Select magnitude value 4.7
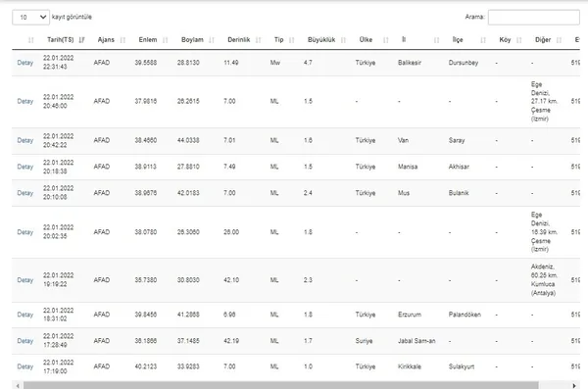Image resolution: width=588 pixels, height=389 pixels. tap(308, 63)
